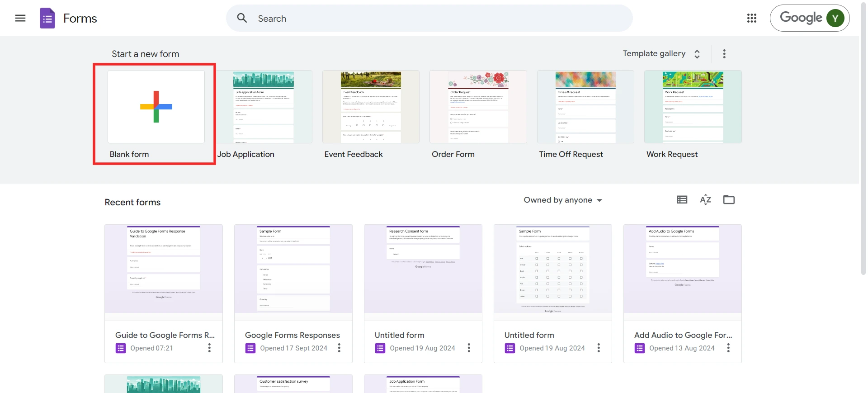Open more options for Research Consent Untitled form
This screenshot has height=393, width=868.
pyautogui.click(x=469, y=348)
